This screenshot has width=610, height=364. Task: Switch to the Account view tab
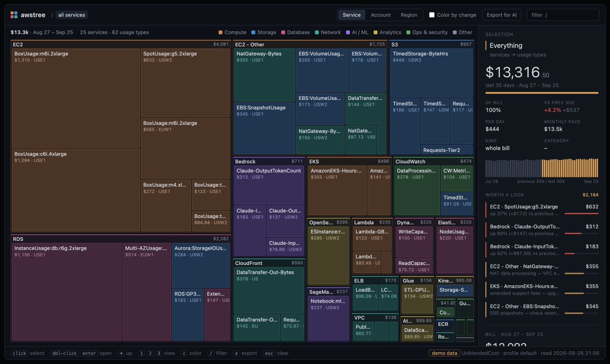(x=381, y=15)
